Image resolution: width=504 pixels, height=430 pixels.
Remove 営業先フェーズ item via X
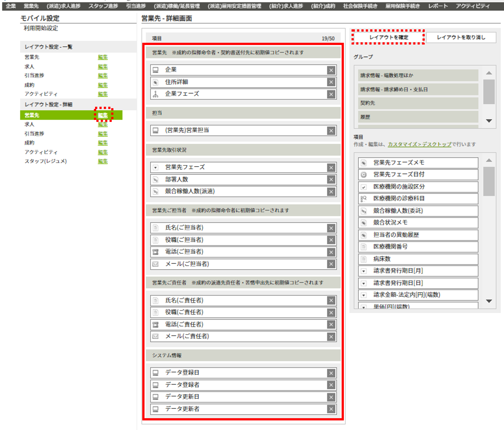pyautogui.click(x=331, y=167)
